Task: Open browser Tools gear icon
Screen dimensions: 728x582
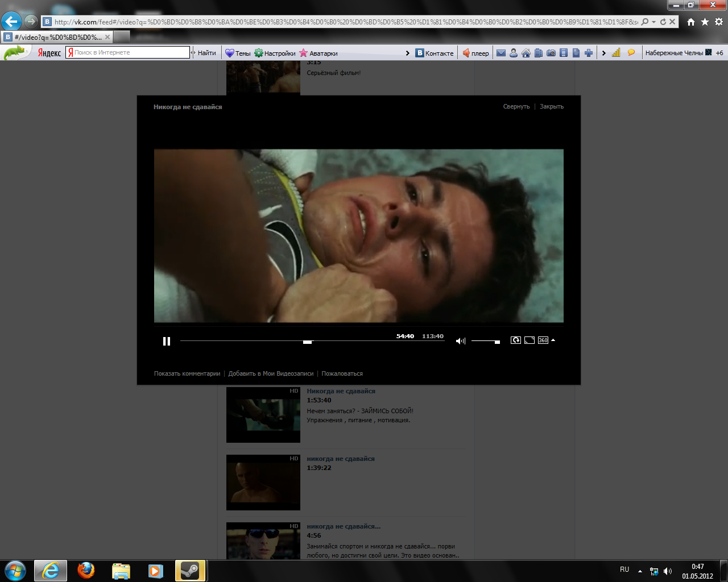Action: [719, 22]
